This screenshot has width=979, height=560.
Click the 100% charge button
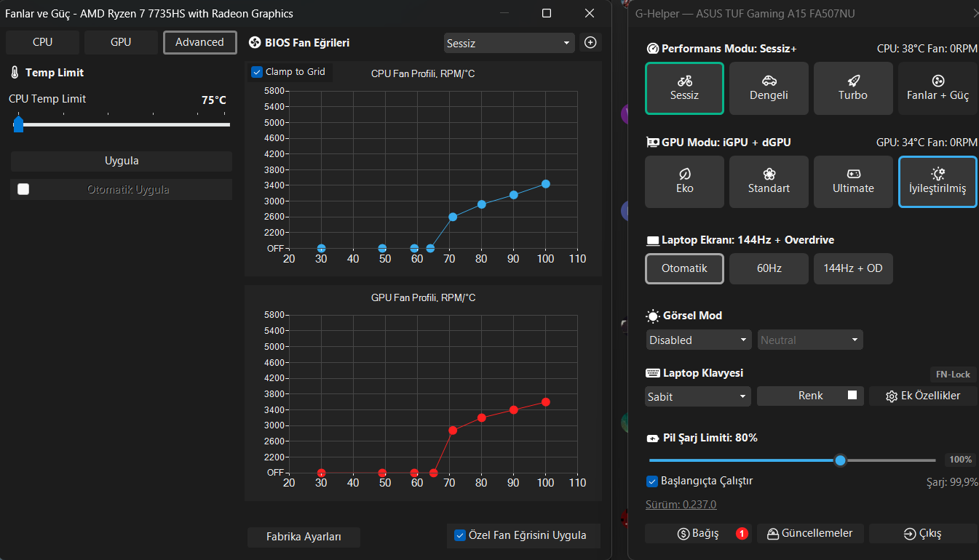click(x=960, y=460)
